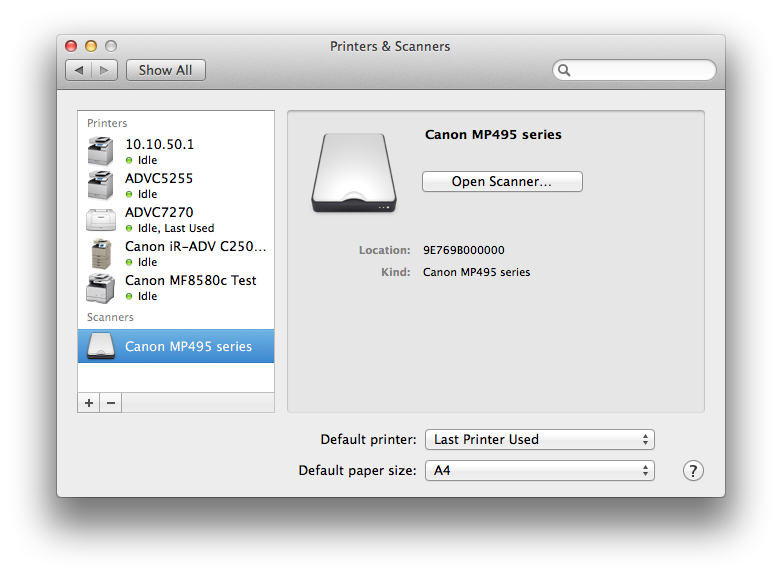Select the Canon MF8580c Test name
This screenshot has width=782, height=576.
tap(191, 280)
